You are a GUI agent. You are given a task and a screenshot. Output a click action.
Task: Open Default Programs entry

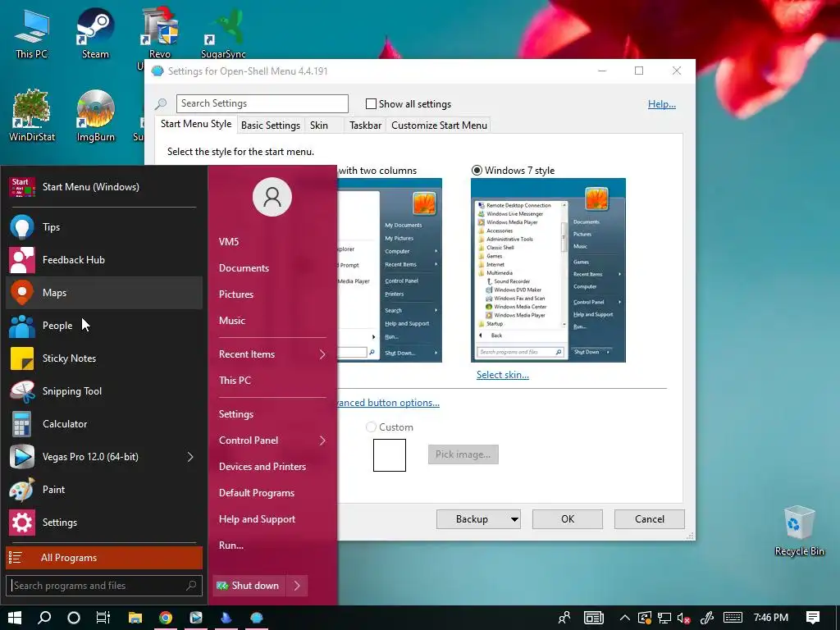point(257,493)
